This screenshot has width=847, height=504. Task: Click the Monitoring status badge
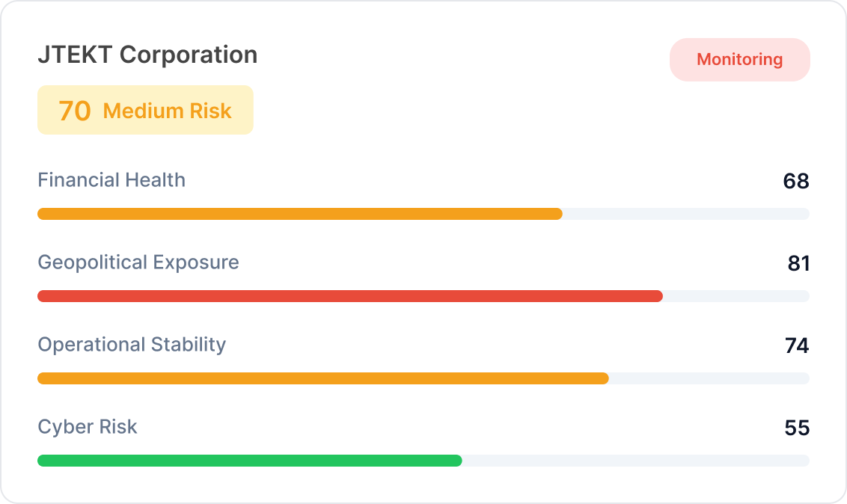[739, 59]
